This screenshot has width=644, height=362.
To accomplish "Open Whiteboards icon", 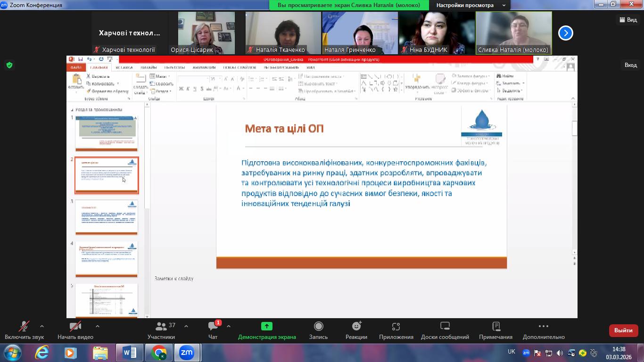I will click(445, 327).
